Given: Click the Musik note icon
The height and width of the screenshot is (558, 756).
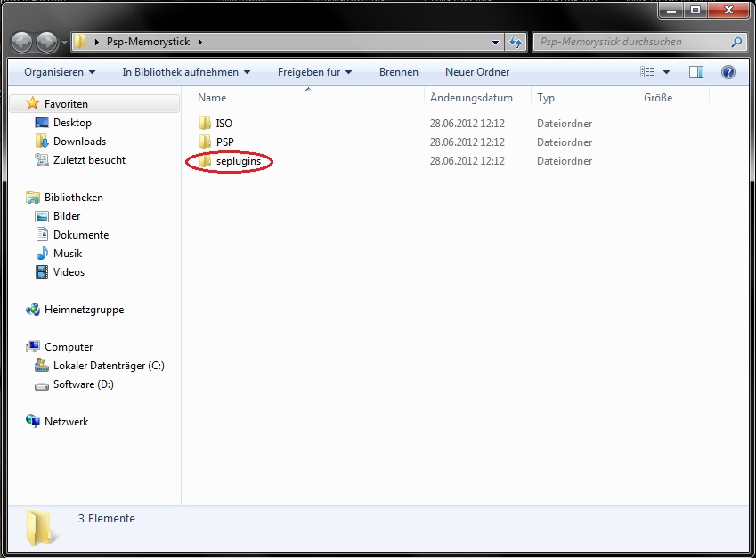Looking at the screenshot, I should (42, 253).
